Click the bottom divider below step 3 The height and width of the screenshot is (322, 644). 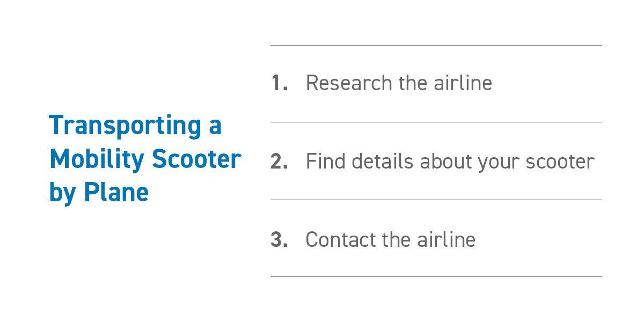[436, 277]
